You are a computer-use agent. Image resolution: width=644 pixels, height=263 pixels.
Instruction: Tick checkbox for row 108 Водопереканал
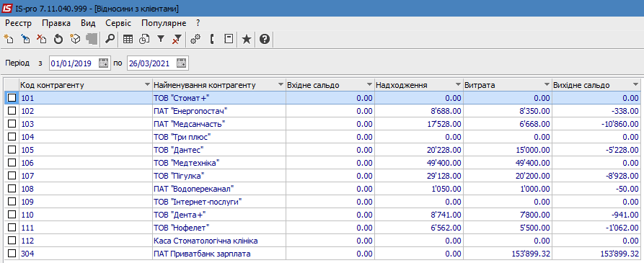[x=12, y=188]
